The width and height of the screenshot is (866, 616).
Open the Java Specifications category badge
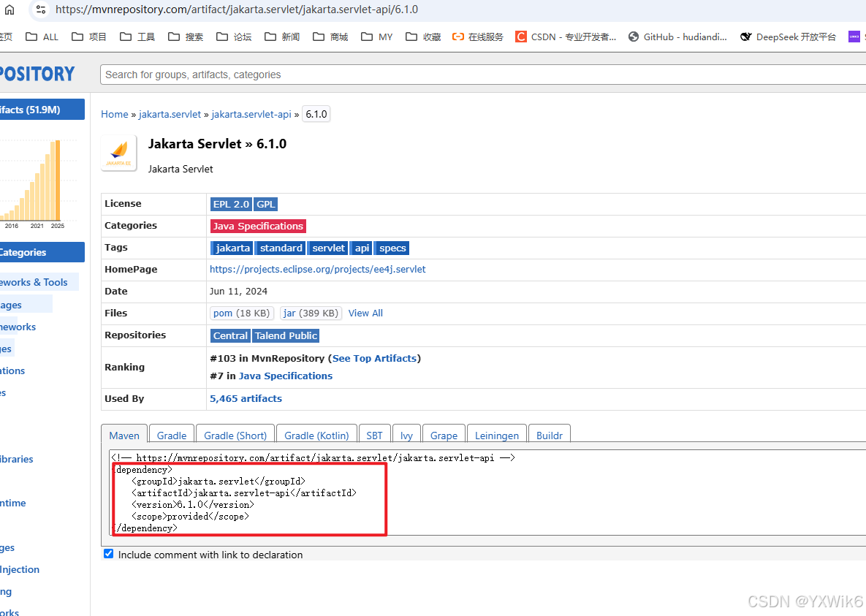(258, 226)
